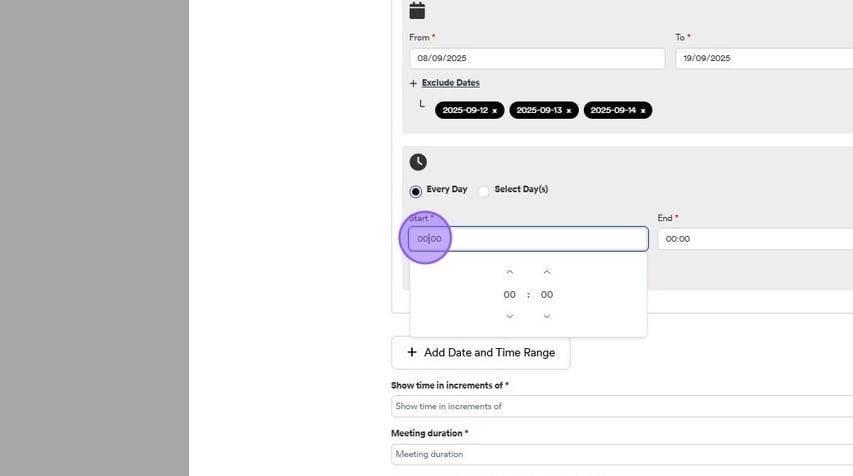Click the To date field
The height and width of the screenshot is (476, 853).
pos(762,58)
